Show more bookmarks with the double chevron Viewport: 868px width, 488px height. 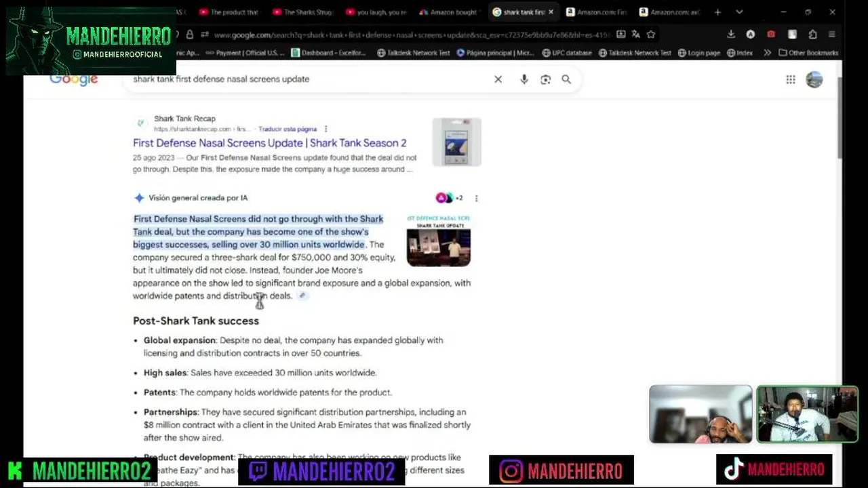tap(767, 53)
